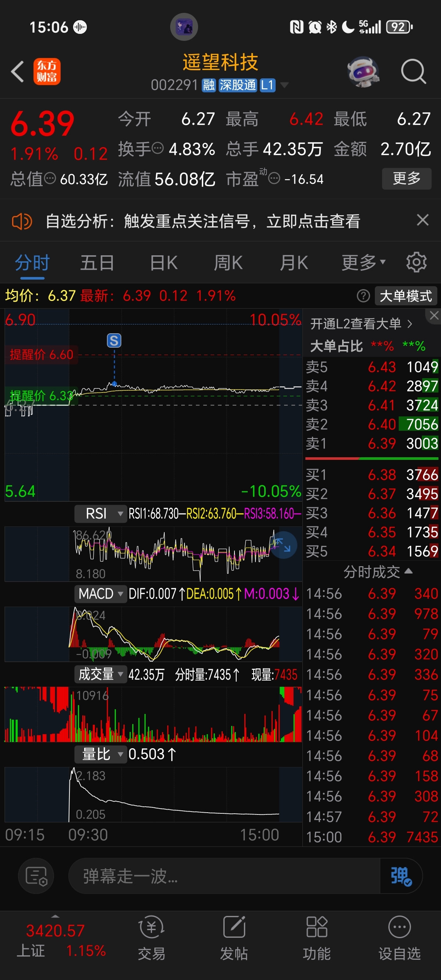This screenshot has height=980, width=441.
Task: Tap the 买2 6.37 order row
Action: pyautogui.click(x=372, y=494)
